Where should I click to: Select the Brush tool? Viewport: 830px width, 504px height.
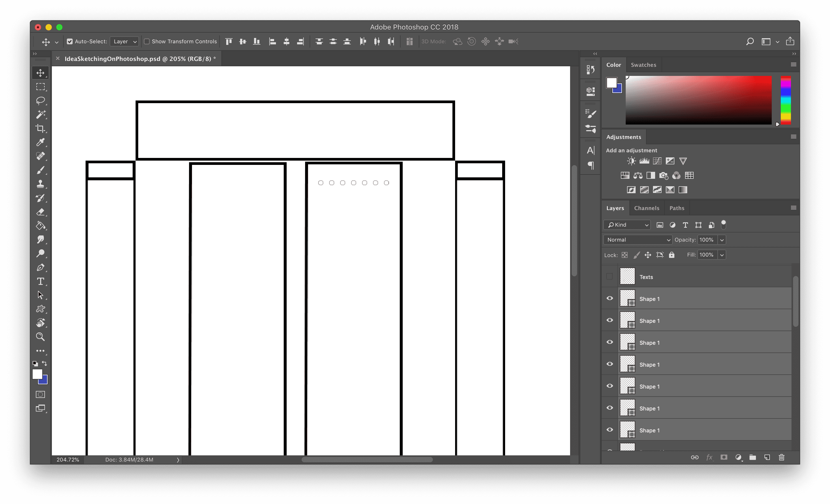click(x=40, y=170)
